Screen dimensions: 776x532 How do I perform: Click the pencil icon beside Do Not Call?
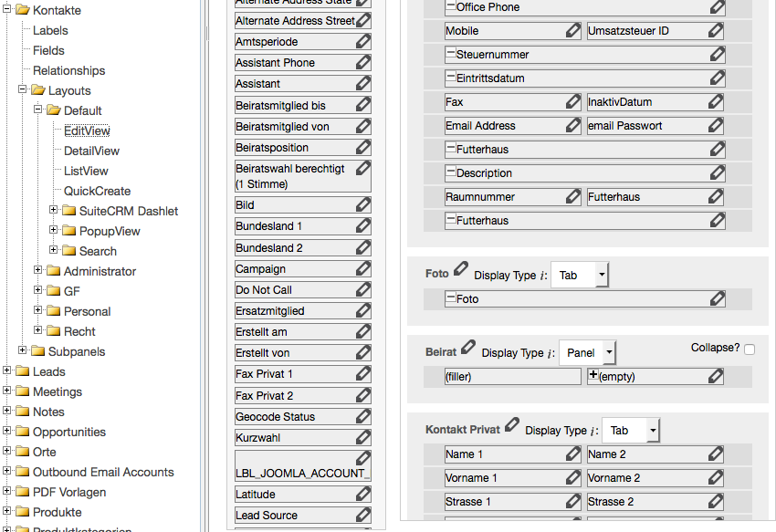click(x=362, y=289)
